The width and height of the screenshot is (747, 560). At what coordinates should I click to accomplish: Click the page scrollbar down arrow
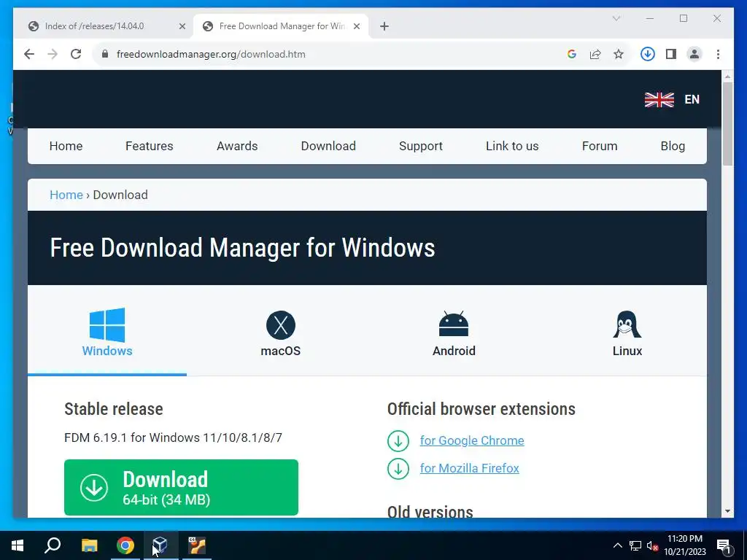[x=727, y=511]
